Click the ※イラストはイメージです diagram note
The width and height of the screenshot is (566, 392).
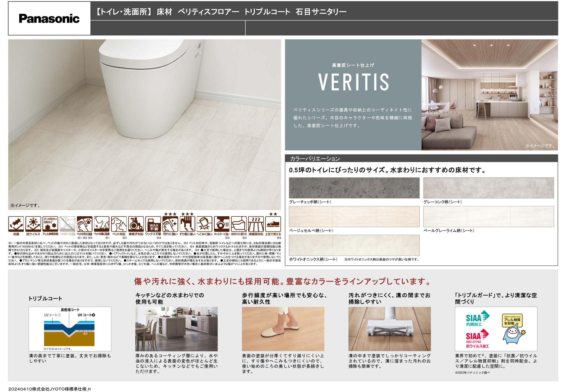point(57,349)
